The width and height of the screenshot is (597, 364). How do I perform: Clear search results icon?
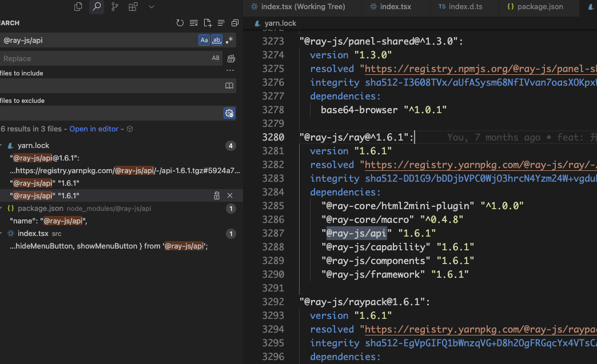coord(194,23)
